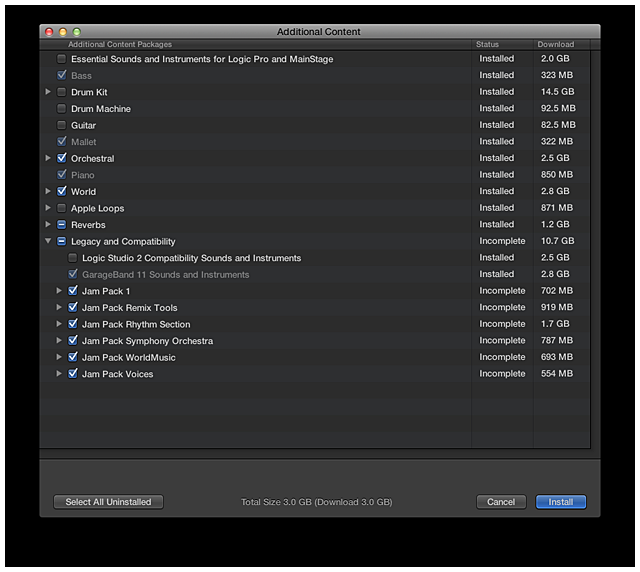This screenshot has width=640, height=572.
Task: Click the Orchestral package name
Action: pyautogui.click(x=93, y=158)
